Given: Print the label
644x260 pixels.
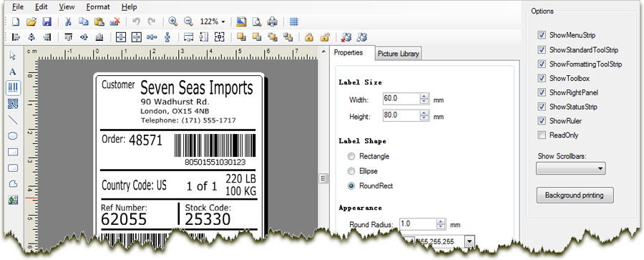Looking at the screenshot, I should (x=273, y=21).
